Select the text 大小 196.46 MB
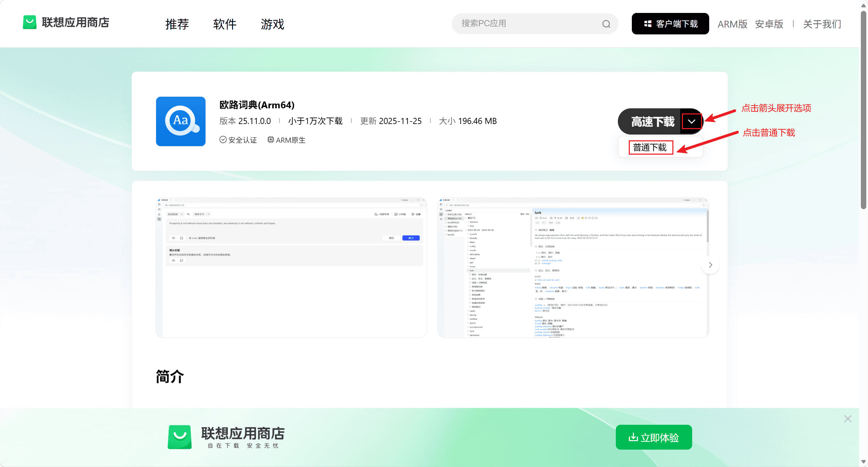This screenshot has height=467, width=868. pos(468,121)
